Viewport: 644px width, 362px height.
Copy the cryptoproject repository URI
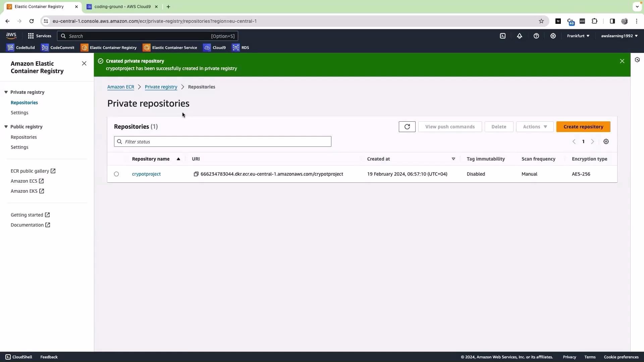tap(196, 174)
